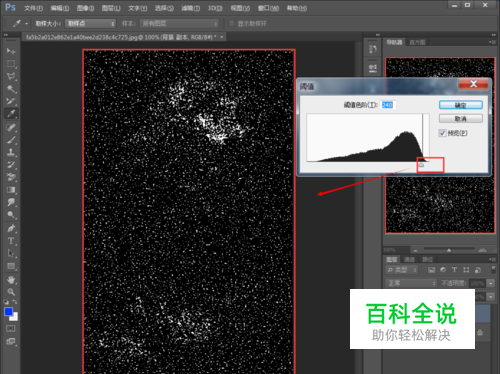Cancel the Threshold dialog

(x=461, y=119)
